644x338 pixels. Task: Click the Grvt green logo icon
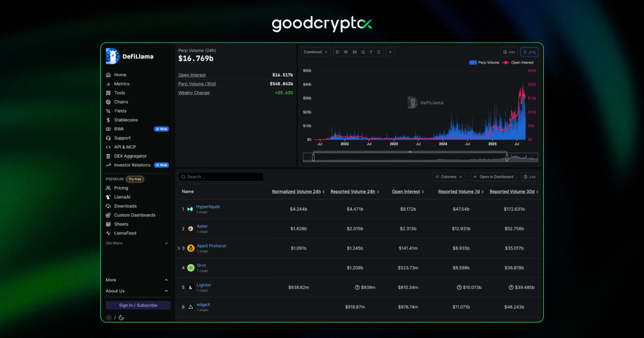191,268
